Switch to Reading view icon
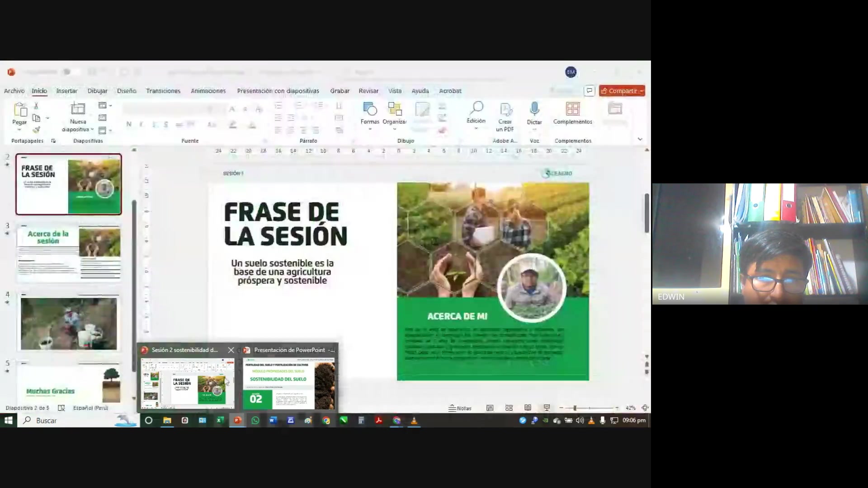868x488 pixels. 528,408
